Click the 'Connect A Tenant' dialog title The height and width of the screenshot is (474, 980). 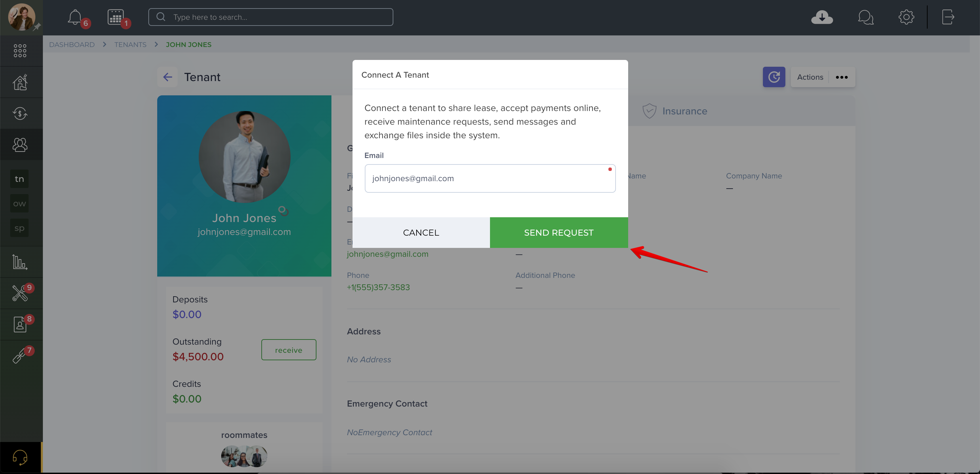pos(395,75)
